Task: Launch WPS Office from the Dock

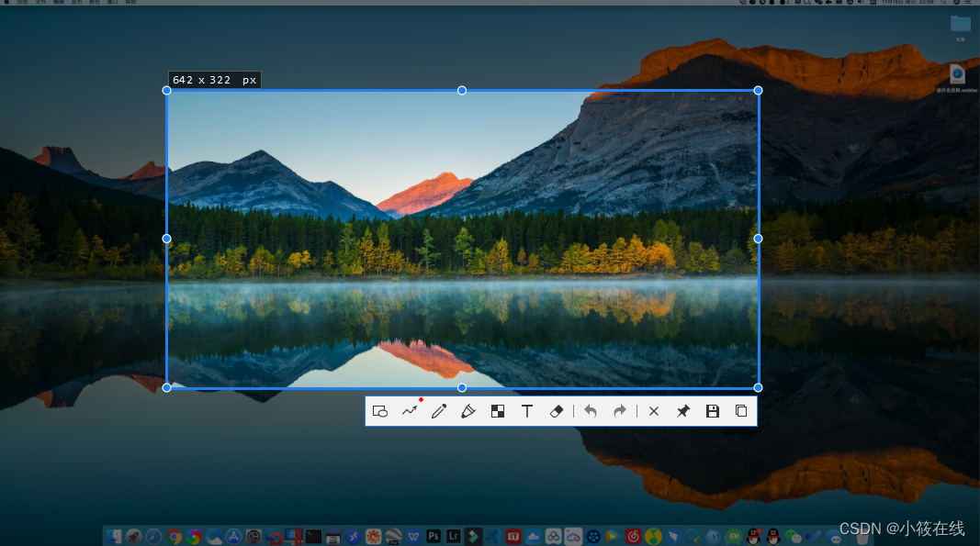Action: pyautogui.click(x=413, y=536)
